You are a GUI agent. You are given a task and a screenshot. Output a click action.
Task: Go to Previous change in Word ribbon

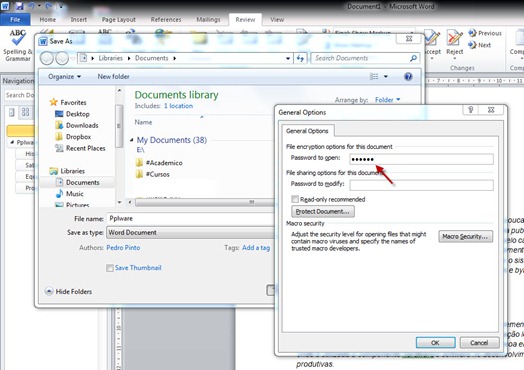tap(485, 33)
